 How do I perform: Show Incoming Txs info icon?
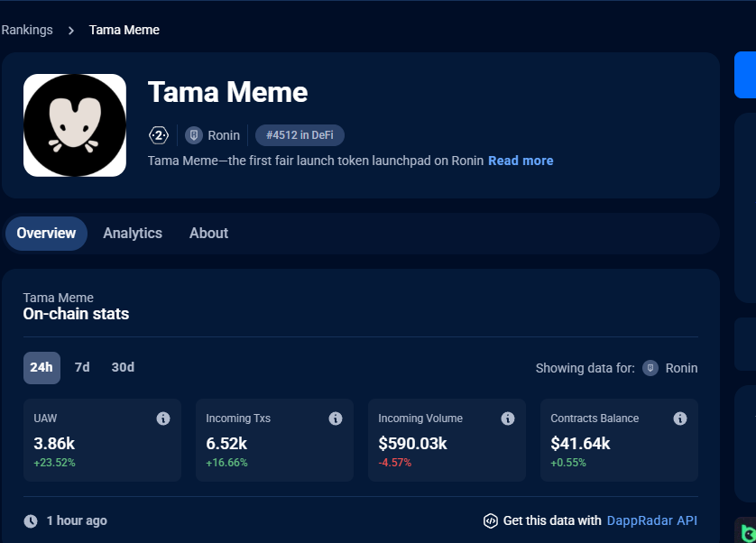coord(336,419)
